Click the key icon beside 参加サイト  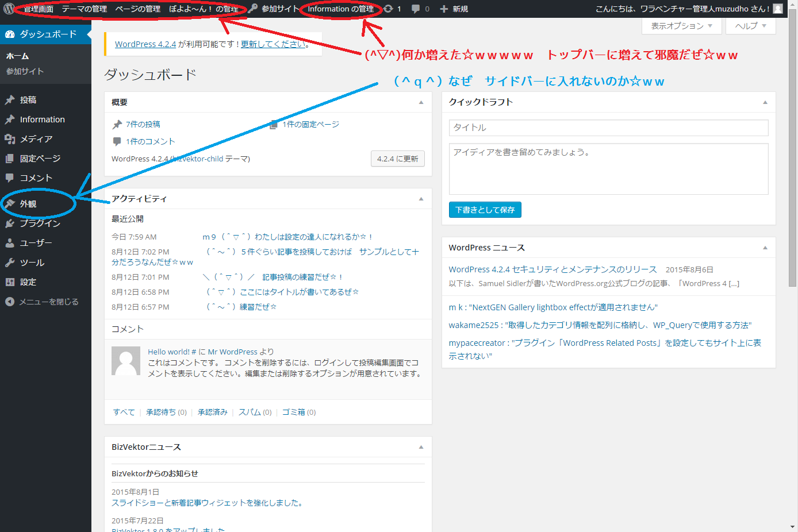[253, 9]
